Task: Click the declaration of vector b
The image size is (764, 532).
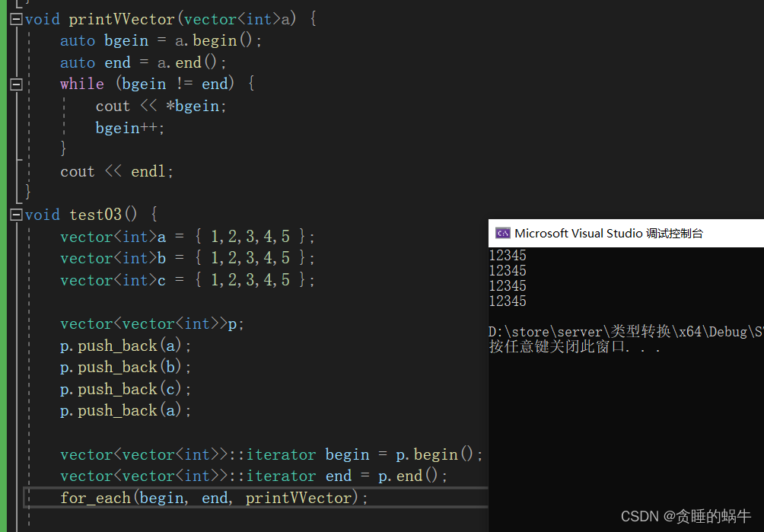Action: [x=188, y=258]
